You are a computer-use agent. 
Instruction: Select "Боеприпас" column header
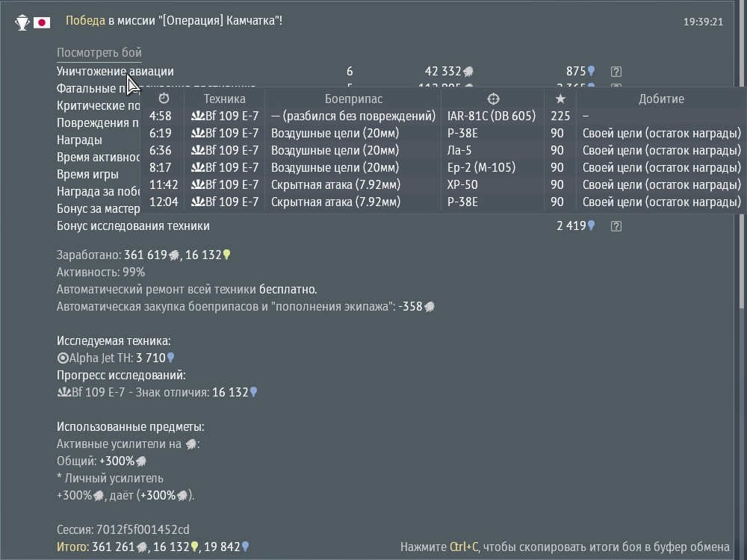coord(353,99)
